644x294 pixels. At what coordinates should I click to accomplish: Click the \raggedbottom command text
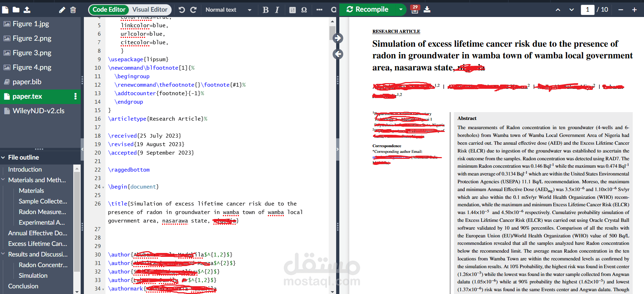point(129,170)
